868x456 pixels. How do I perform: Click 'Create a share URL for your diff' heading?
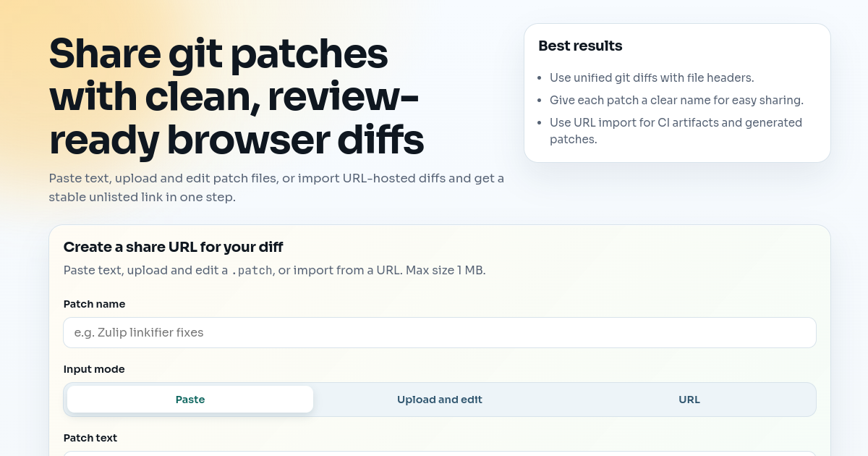pyautogui.click(x=173, y=247)
